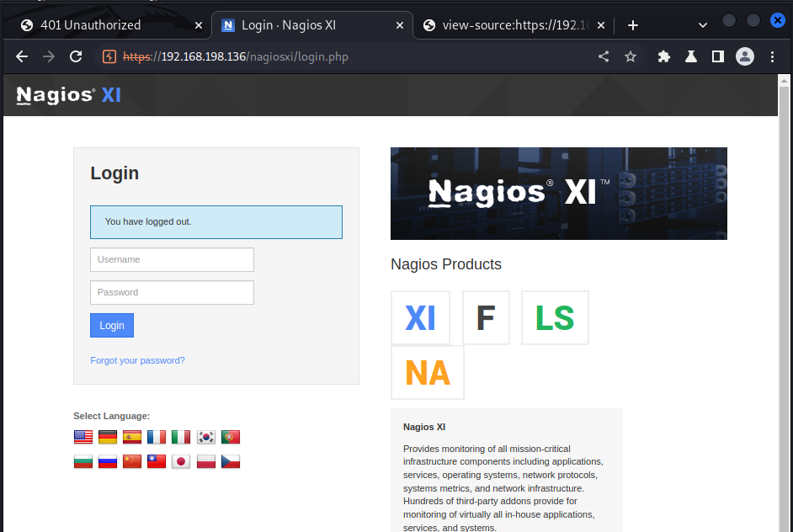
Task: Share this page via the share icon
Action: click(604, 56)
